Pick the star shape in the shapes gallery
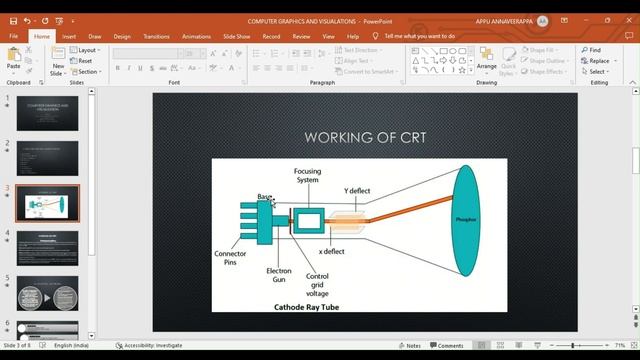Image resolution: width=640 pixels, height=360 pixels. [x=462, y=70]
